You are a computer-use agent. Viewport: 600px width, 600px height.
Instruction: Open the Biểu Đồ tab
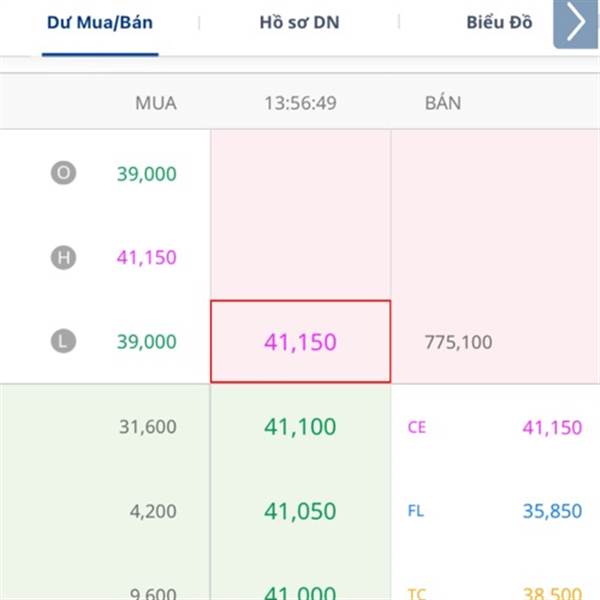pyautogui.click(x=499, y=23)
